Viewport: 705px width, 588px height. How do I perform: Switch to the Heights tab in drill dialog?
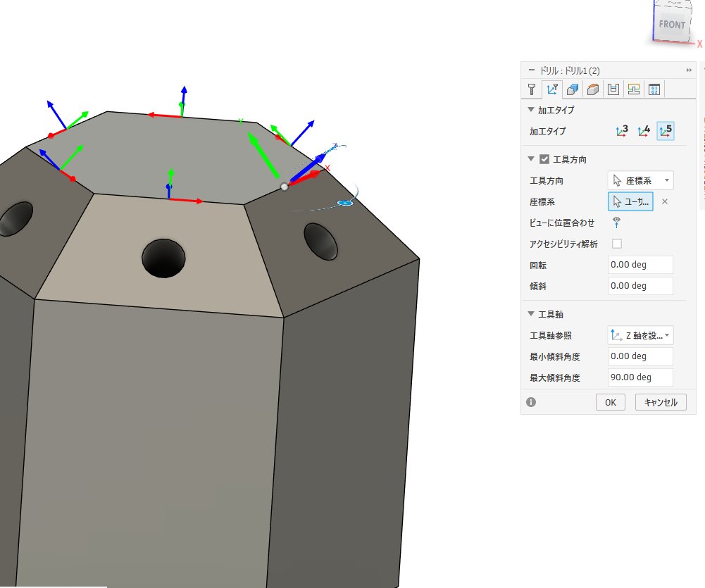592,89
